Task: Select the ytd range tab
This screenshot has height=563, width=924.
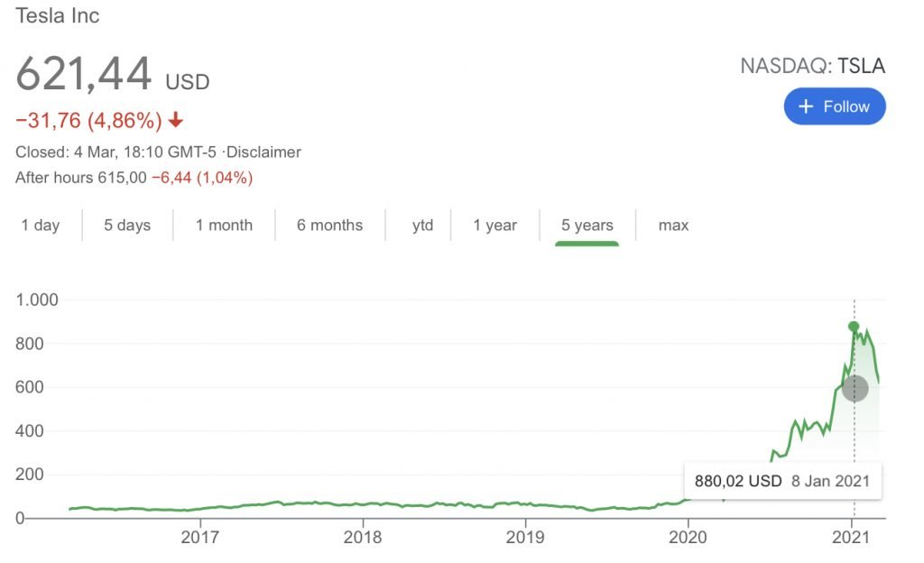Action: pos(422,225)
